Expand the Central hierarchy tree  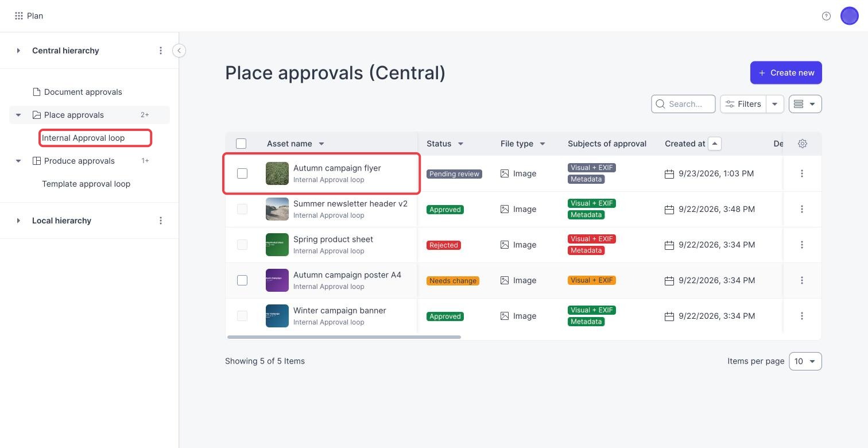[18, 51]
